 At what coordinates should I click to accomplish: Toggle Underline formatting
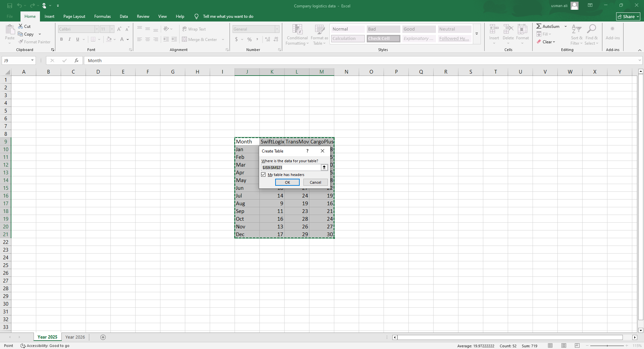[x=78, y=39]
